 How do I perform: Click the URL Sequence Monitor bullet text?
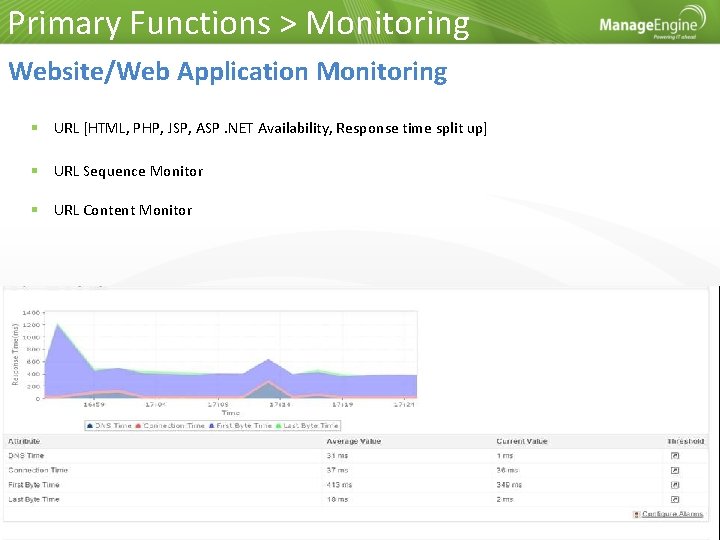click(128, 171)
